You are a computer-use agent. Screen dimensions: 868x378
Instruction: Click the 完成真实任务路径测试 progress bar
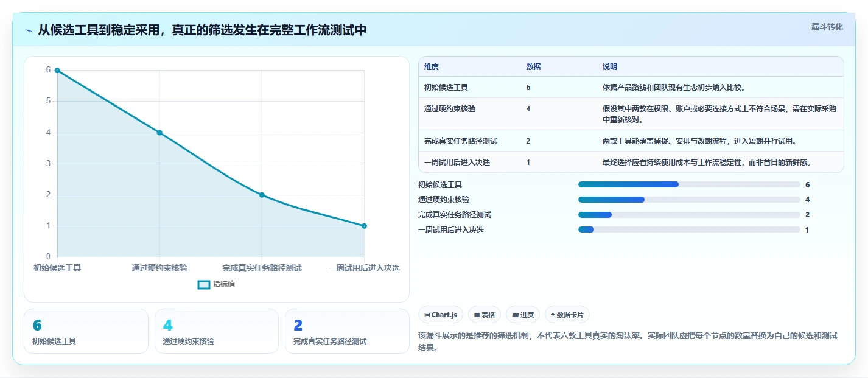(689, 215)
